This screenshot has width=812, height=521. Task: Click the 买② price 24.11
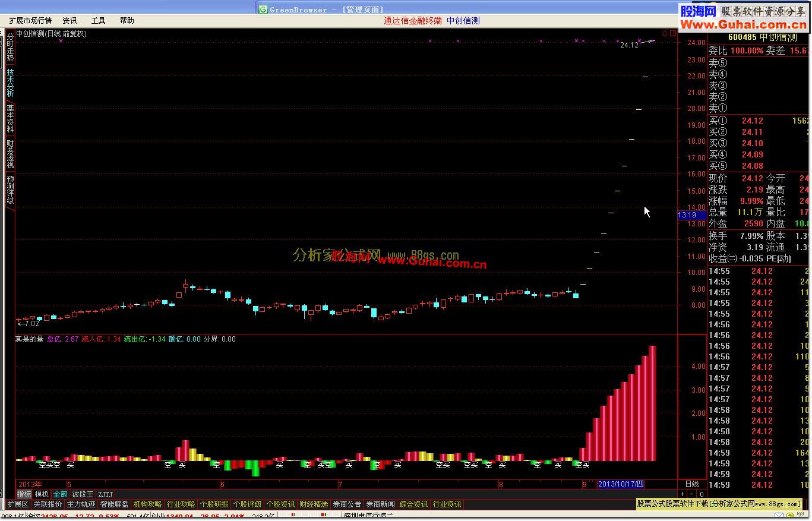coord(752,132)
